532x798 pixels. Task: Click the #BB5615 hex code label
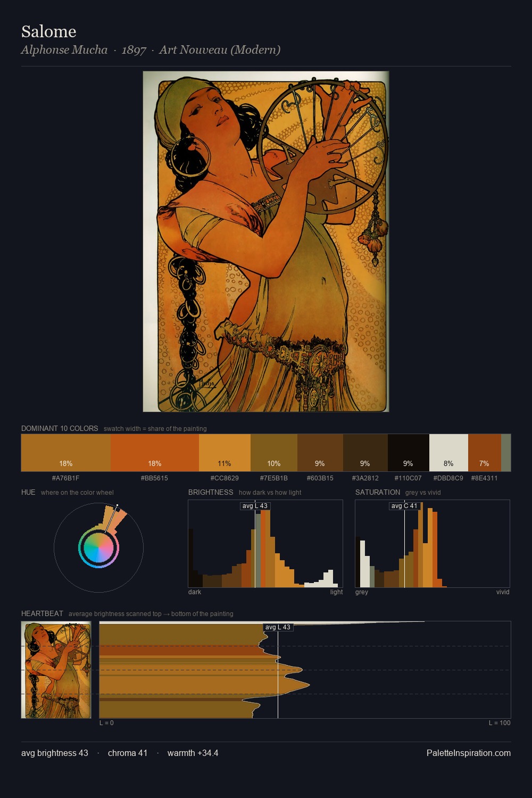pos(154,478)
